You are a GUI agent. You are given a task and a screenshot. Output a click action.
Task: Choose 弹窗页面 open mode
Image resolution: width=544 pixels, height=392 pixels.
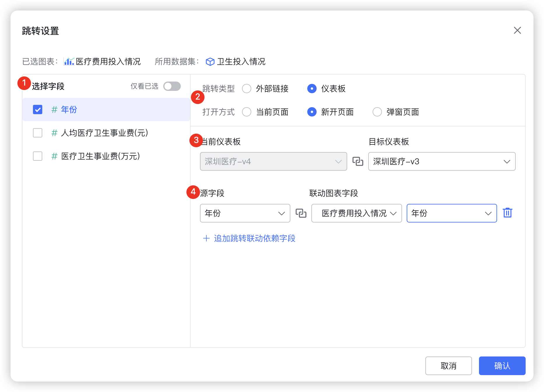click(377, 112)
